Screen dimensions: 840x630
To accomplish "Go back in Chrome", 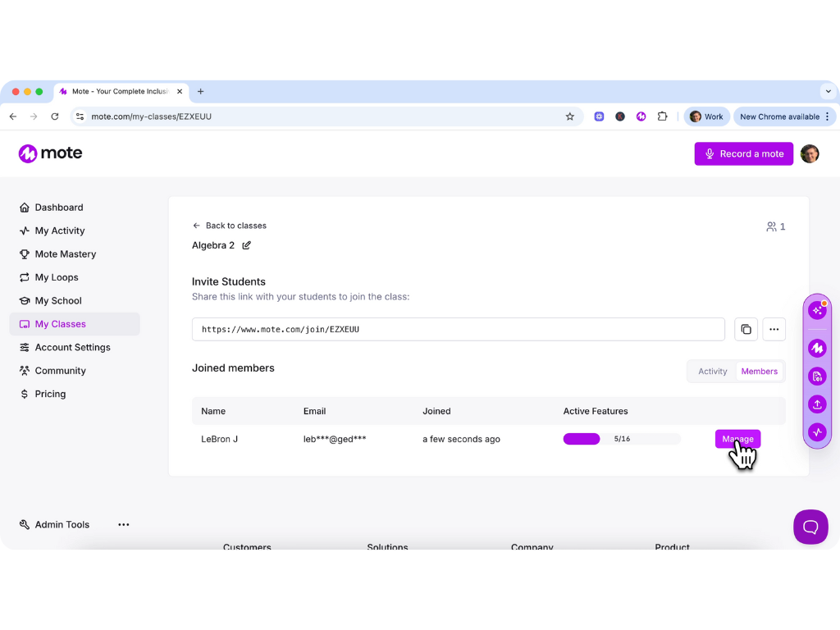I will pos(13,116).
